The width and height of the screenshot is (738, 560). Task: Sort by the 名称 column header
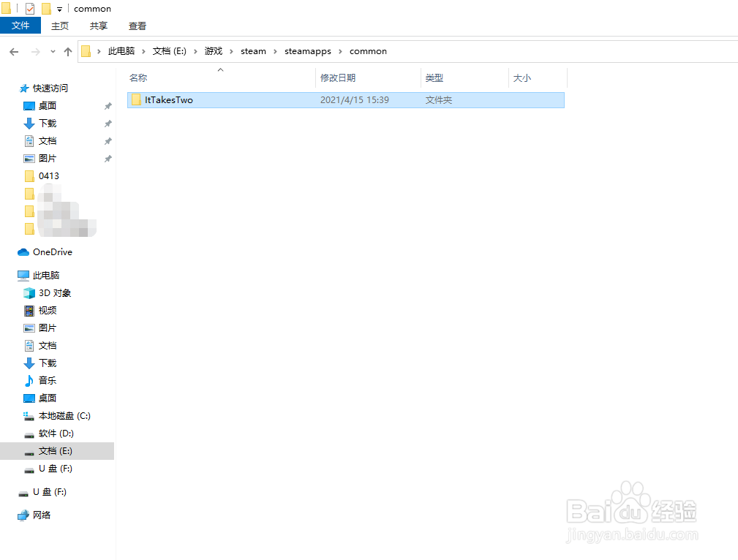click(221, 77)
